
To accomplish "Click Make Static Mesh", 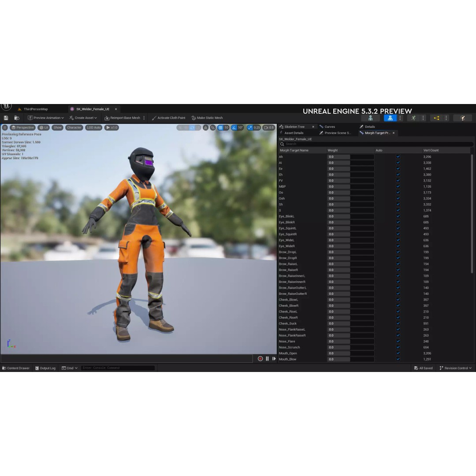I will (x=207, y=118).
